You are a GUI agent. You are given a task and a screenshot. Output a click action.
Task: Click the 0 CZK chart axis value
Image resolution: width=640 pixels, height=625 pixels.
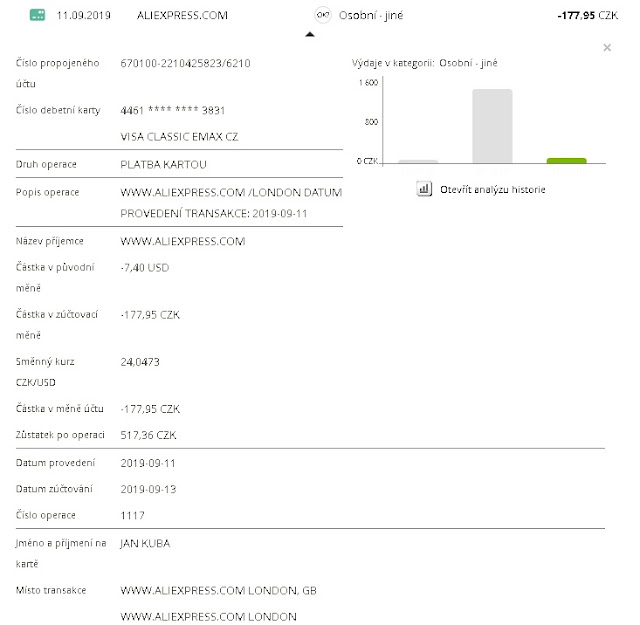(367, 161)
